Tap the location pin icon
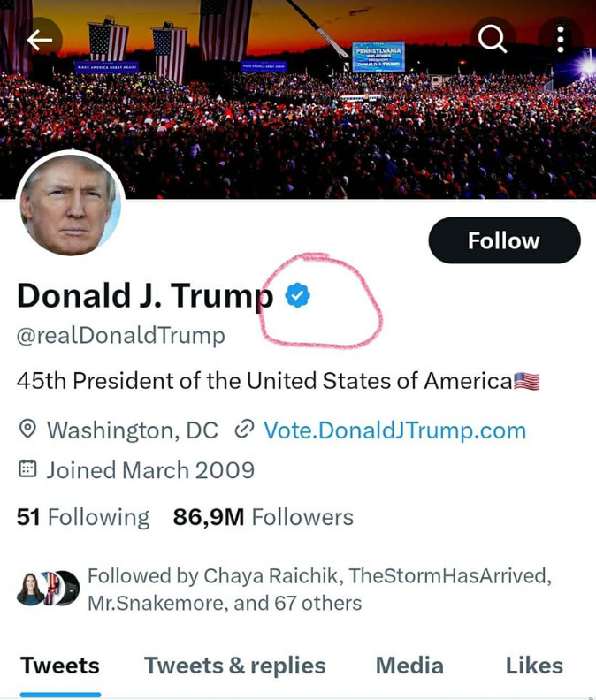Viewport: 596px width, 700px height. coord(27,430)
